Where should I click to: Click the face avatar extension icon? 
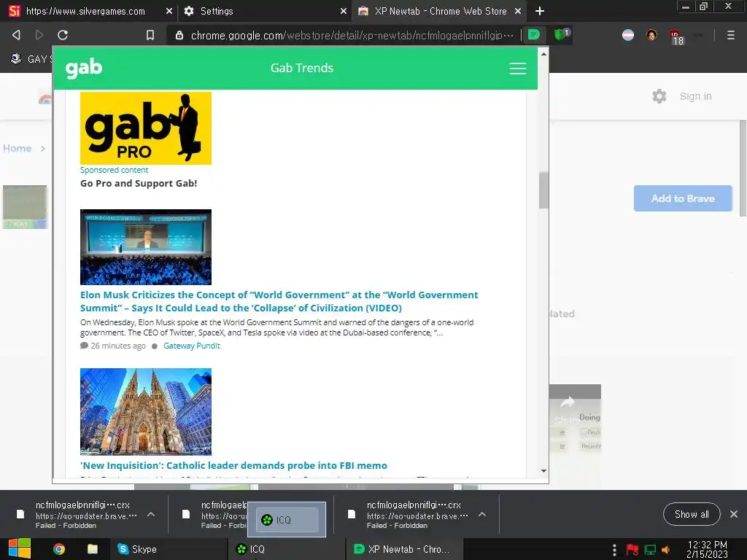(x=651, y=35)
